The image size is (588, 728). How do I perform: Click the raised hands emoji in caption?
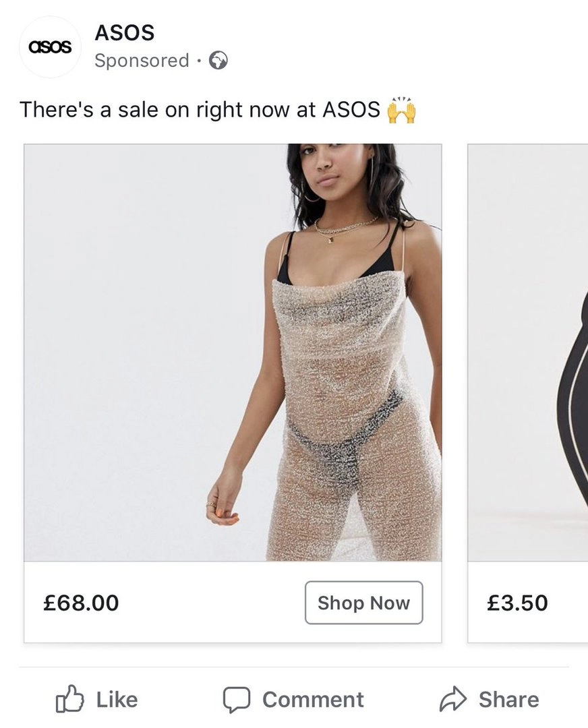(401, 109)
